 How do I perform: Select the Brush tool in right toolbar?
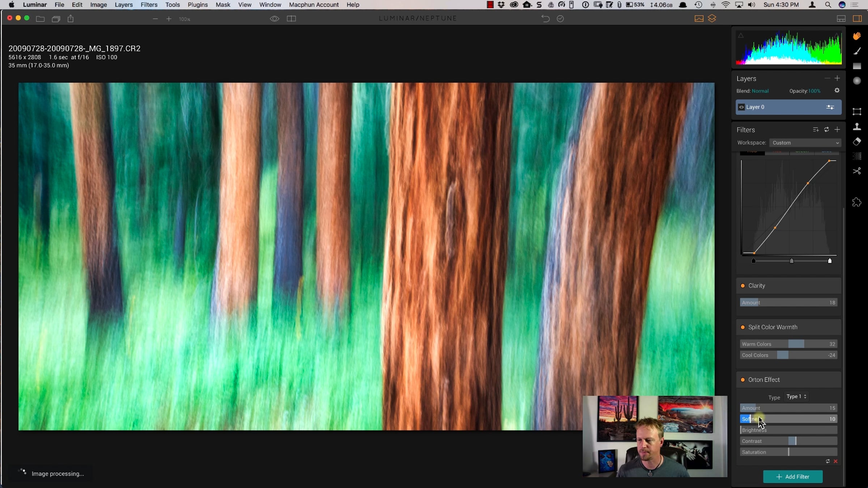(857, 51)
